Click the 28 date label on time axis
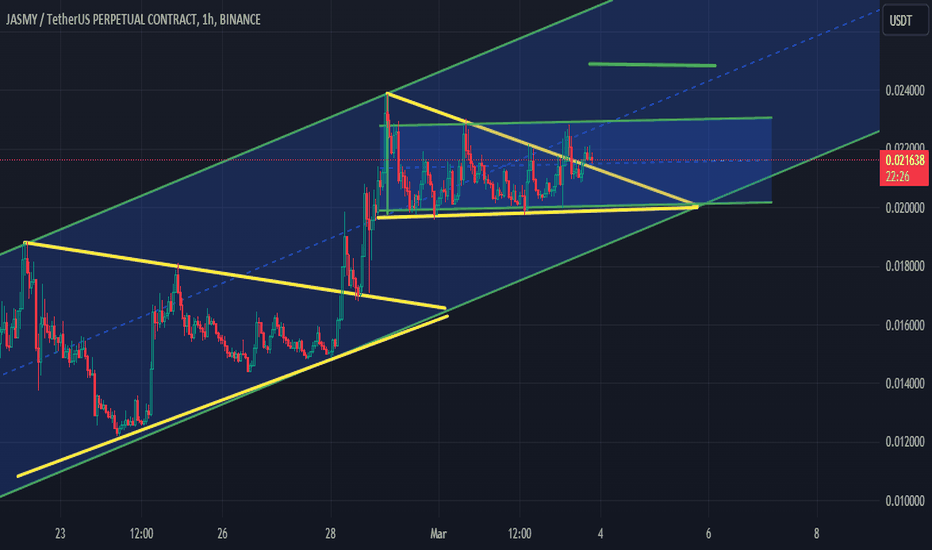Viewport: 932px width, 550px height. [330, 534]
